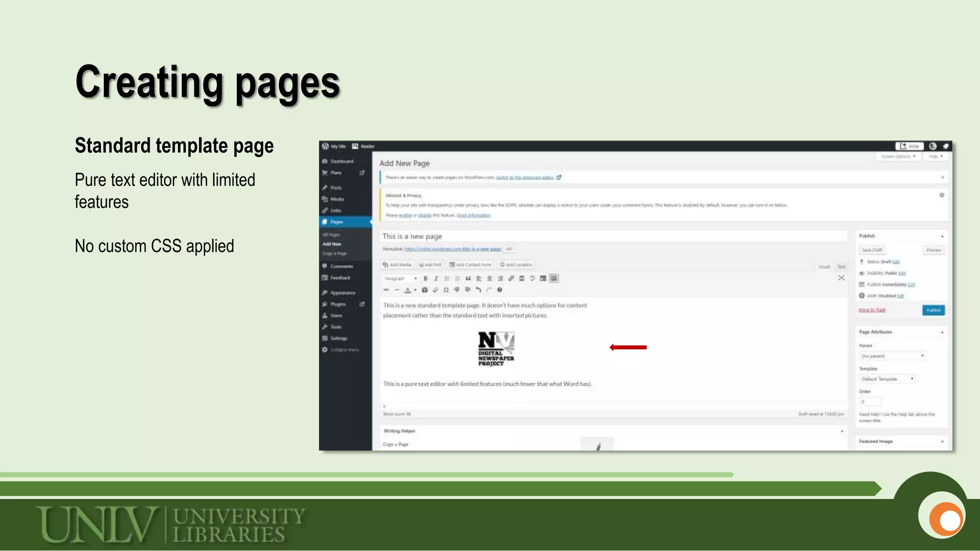Click the blue Publish button
980x551 pixels.
[x=933, y=310]
